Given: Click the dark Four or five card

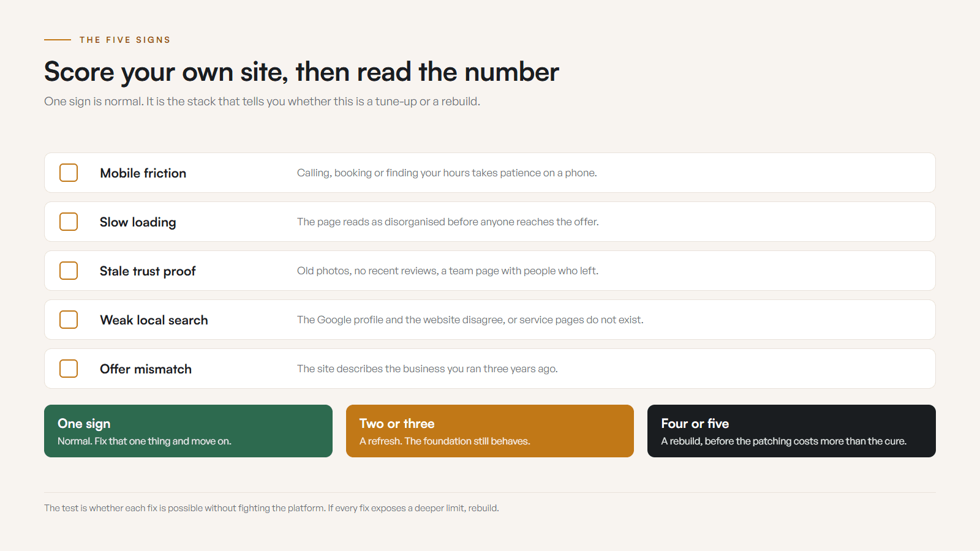Looking at the screenshot, I should pyautogui.click(x=791, y=431).
